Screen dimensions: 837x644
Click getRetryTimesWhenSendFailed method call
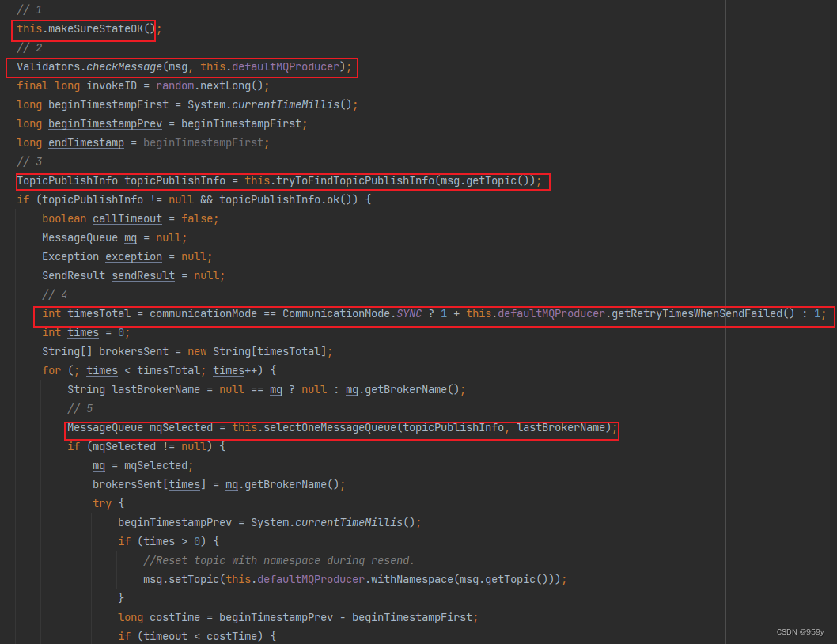pyautogui.click(x=703, y=313)
